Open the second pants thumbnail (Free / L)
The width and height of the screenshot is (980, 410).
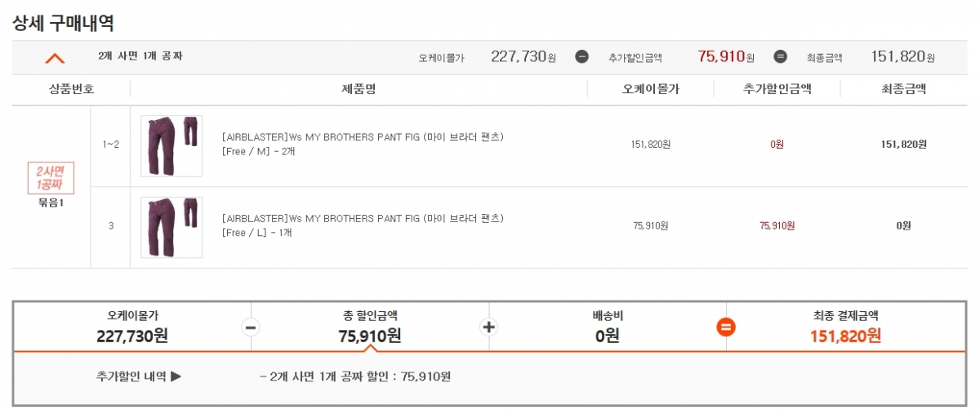click(x=171, y=227)
